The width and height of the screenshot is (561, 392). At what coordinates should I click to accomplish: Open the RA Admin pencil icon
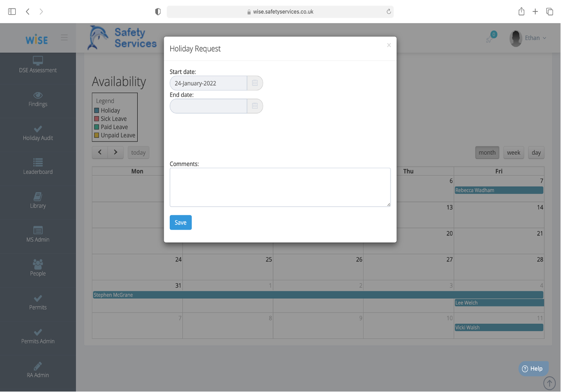click(38, 366)
